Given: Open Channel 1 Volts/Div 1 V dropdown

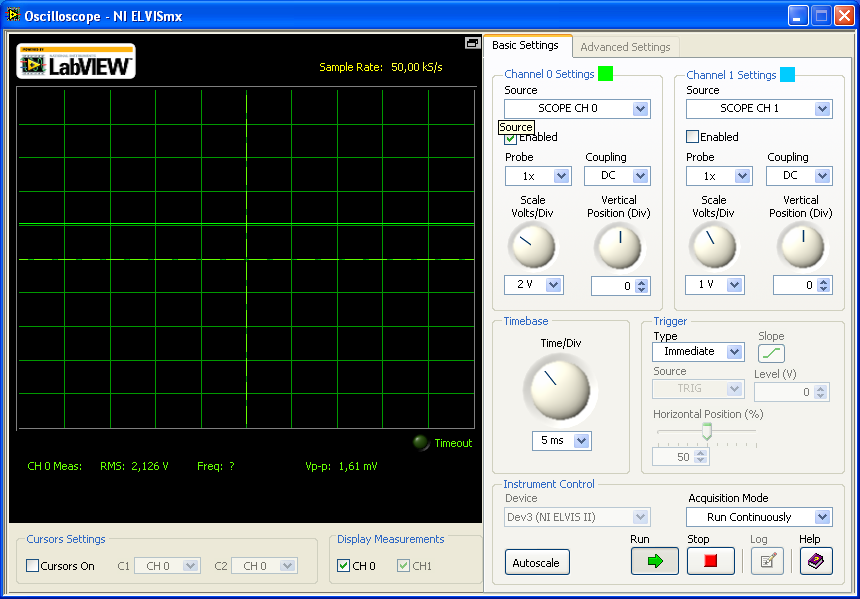Looking at the screenshot, I should tap(715, 285).
